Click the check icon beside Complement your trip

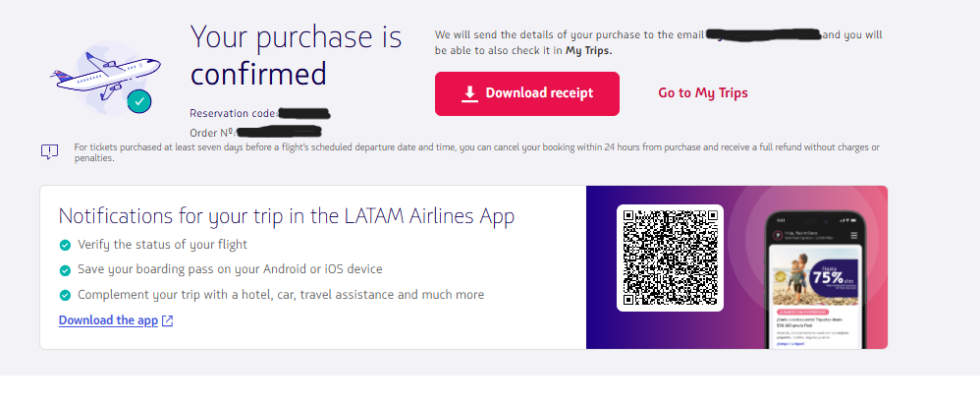[65, 295]
